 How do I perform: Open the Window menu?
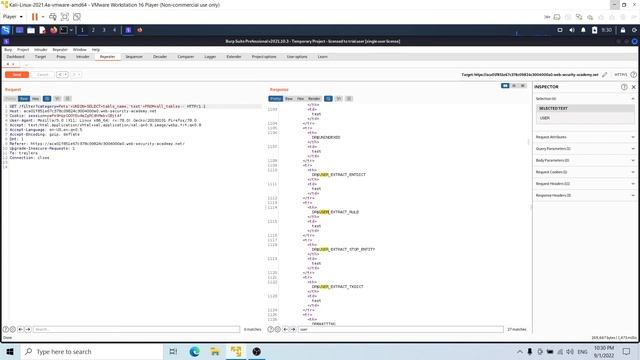click(80, 50)
